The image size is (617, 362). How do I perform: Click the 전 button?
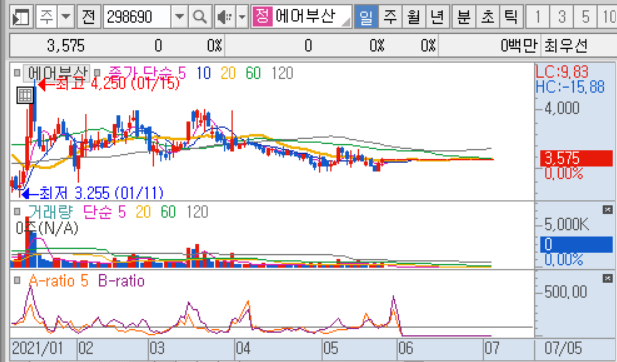click(89, 17)
